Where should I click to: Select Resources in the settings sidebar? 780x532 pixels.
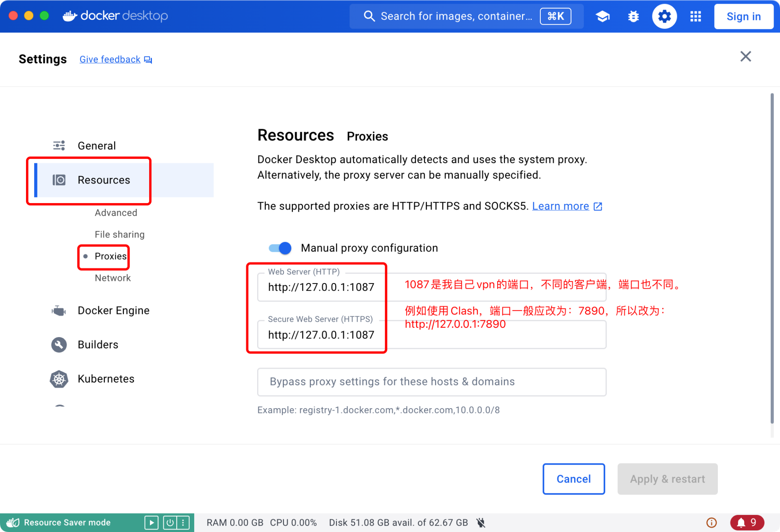124,180
